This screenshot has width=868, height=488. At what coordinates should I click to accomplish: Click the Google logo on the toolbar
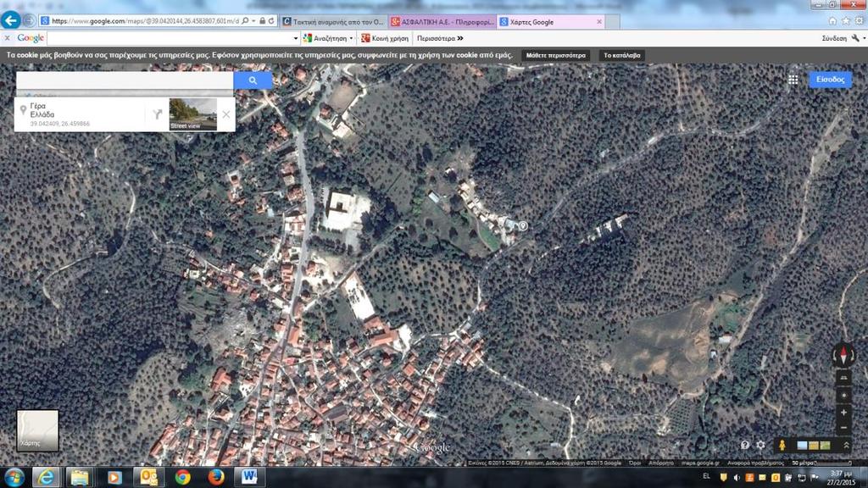31,38
